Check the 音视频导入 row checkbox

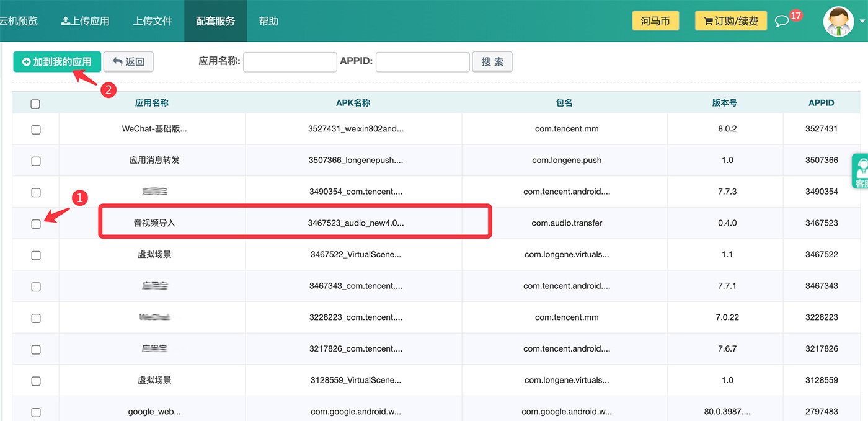36,224
